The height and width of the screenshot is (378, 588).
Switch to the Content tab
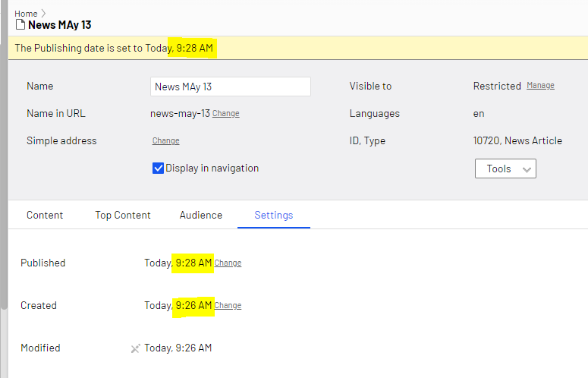45,215
